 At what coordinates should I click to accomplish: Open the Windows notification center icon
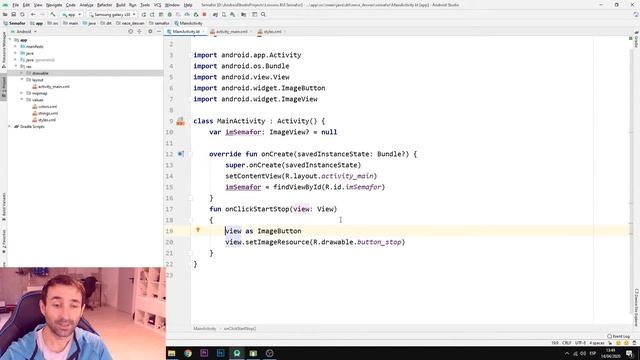[630, 353]
